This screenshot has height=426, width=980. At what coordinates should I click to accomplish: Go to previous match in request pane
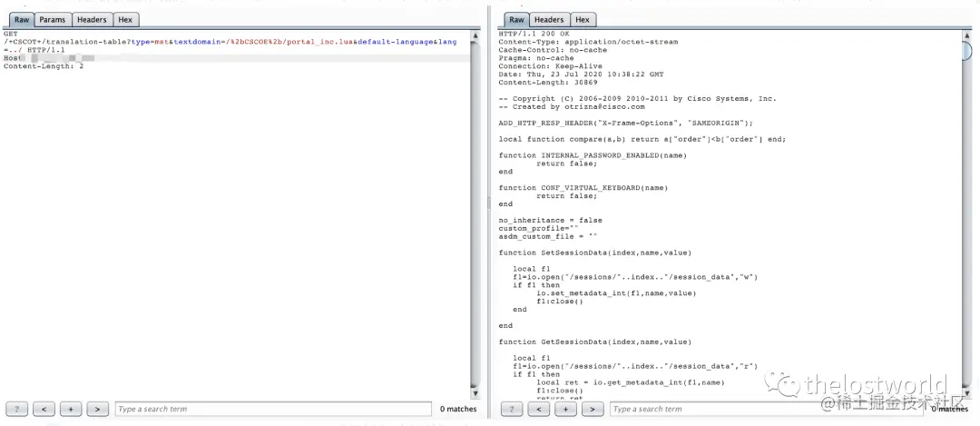(44, 409)
